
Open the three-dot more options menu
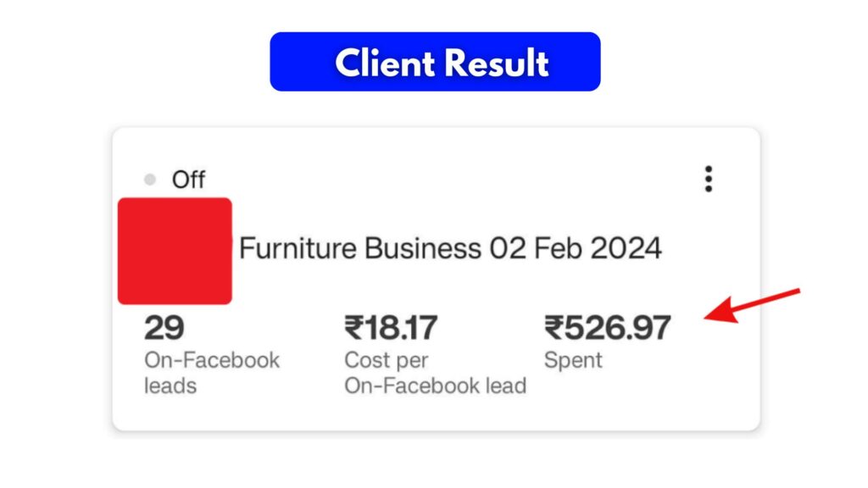709,179
